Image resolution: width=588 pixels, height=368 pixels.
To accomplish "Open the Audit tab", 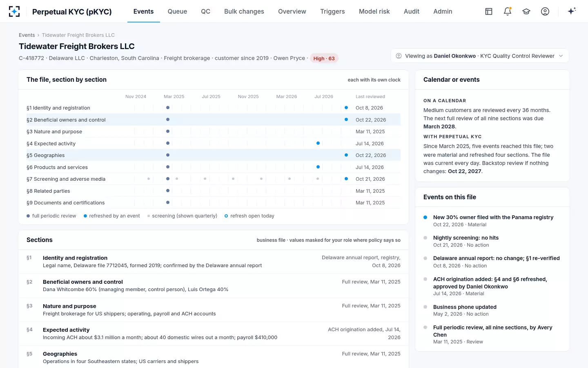I will (412, 11).
